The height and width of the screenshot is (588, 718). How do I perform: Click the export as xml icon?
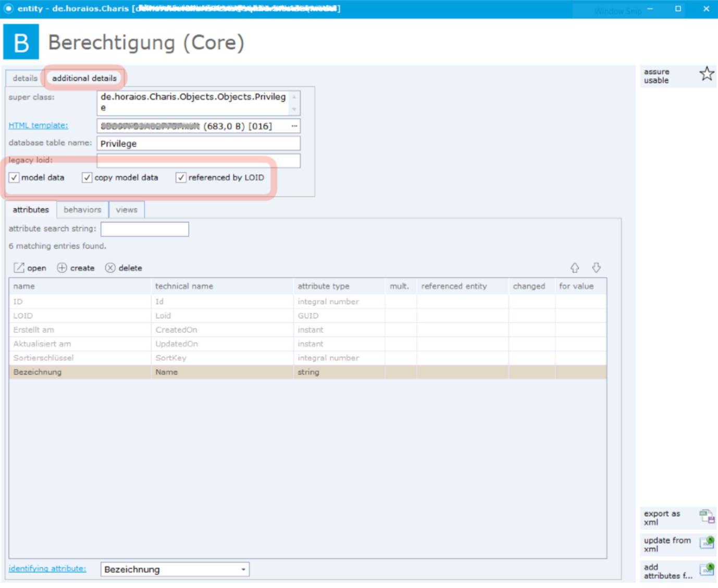707,516
